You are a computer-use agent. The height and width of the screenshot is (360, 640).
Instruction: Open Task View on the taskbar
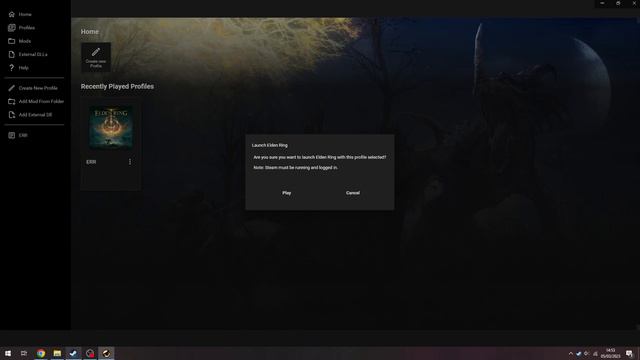coord(24,353)
